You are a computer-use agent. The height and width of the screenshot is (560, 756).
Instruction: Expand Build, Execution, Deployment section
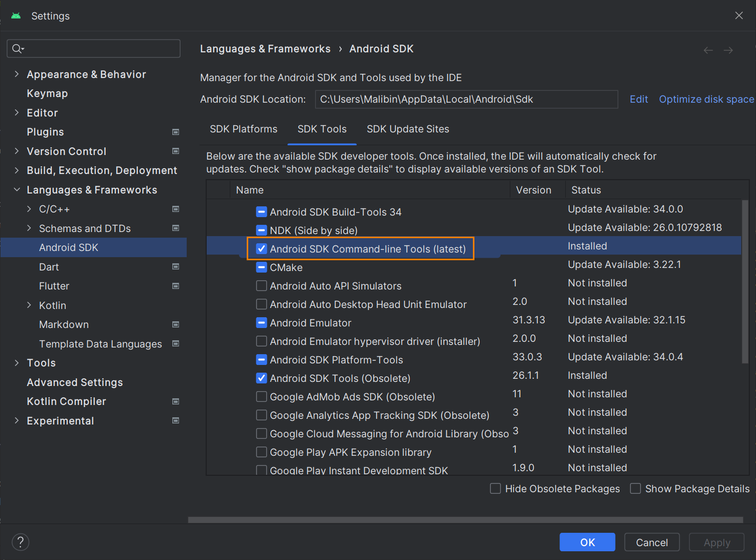pyautogui.click(x=16, y=170)
